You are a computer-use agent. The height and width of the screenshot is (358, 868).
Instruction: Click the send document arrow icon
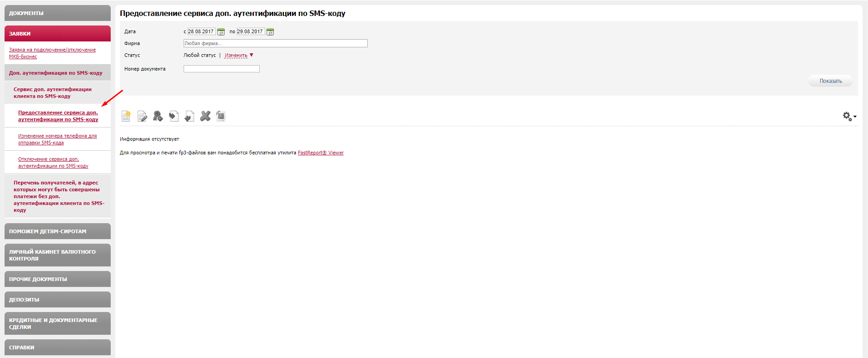pyautogui.click(x=174, y=116)
